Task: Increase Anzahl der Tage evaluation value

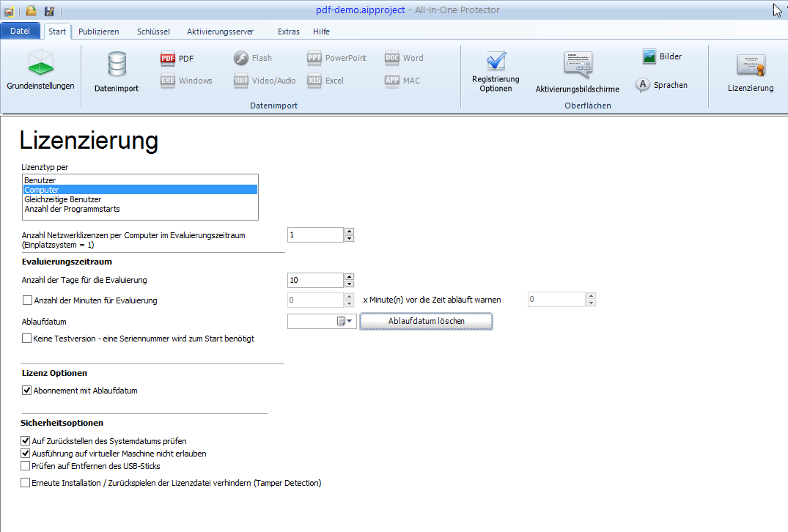Action: pos(349,276)
